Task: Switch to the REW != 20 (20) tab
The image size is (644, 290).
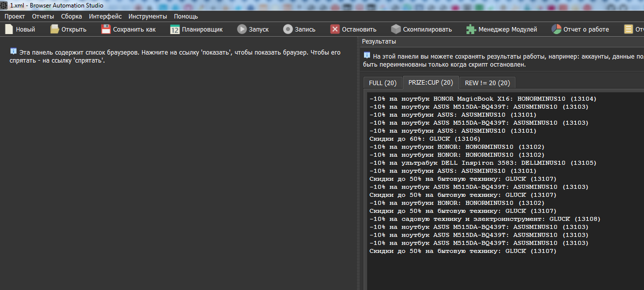Action: tap(487, 83)
